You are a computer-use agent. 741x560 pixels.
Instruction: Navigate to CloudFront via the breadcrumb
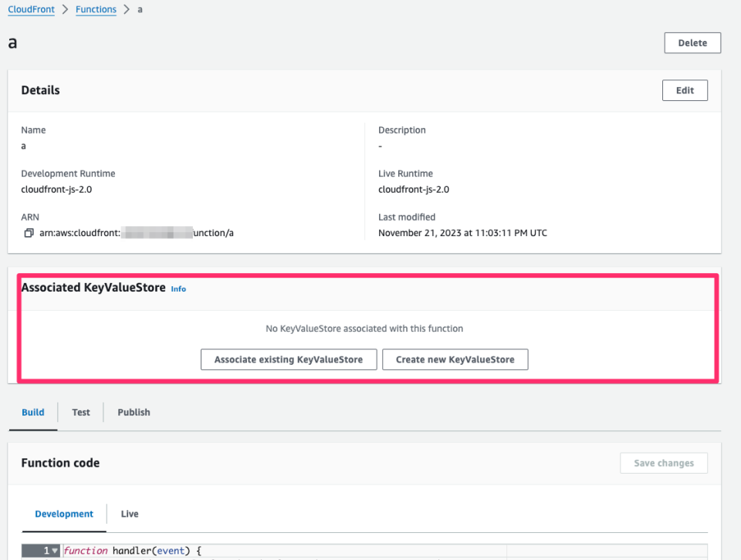click(x=31, y=9)
